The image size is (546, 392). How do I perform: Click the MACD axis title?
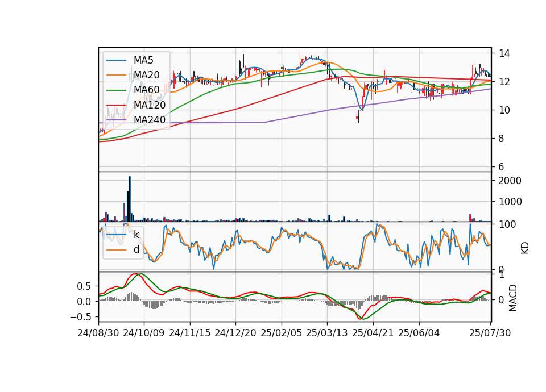tap(512, 298)
